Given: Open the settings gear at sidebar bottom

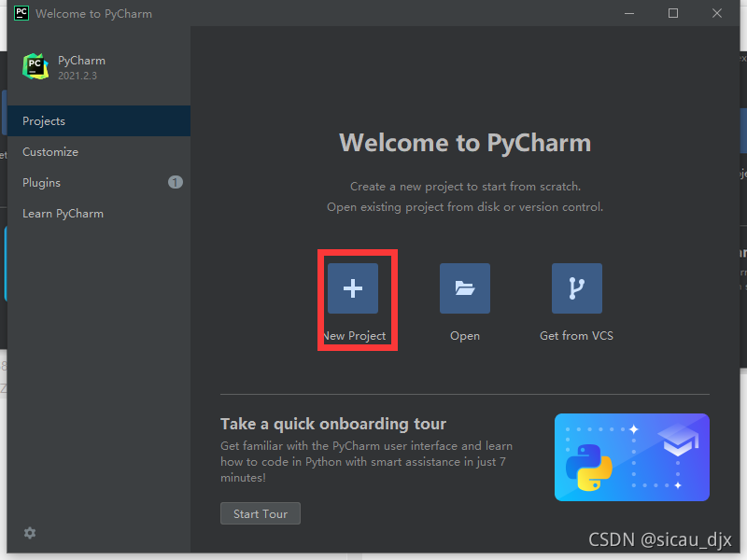Looking at the screenshot, I should (30, 533).
